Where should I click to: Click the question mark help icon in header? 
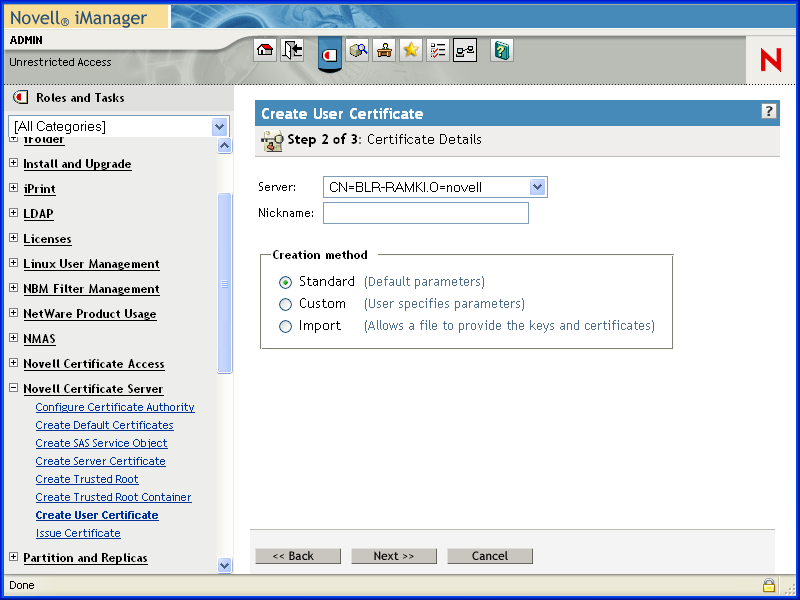pos(768,111)
